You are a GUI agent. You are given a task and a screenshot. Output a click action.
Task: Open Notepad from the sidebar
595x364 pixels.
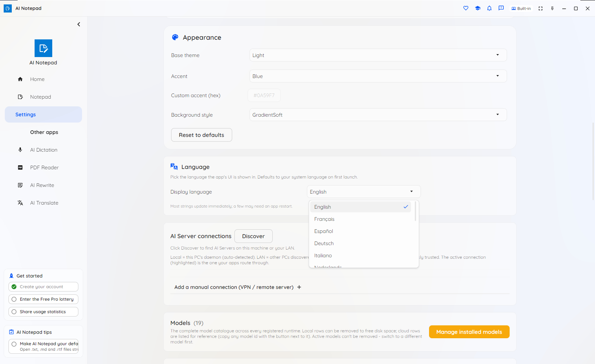click(x=43, y=97)
